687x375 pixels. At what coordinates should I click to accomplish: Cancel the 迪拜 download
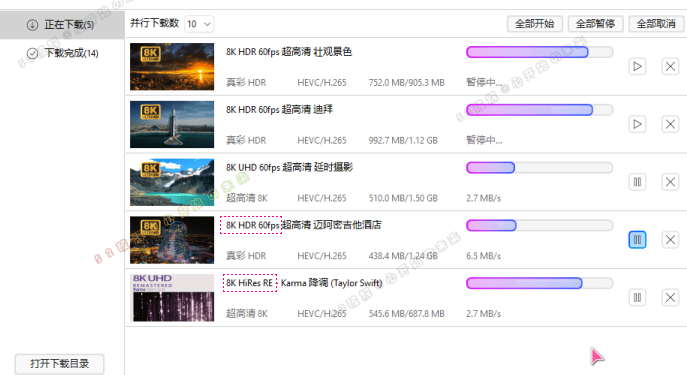tap(670, 124)
